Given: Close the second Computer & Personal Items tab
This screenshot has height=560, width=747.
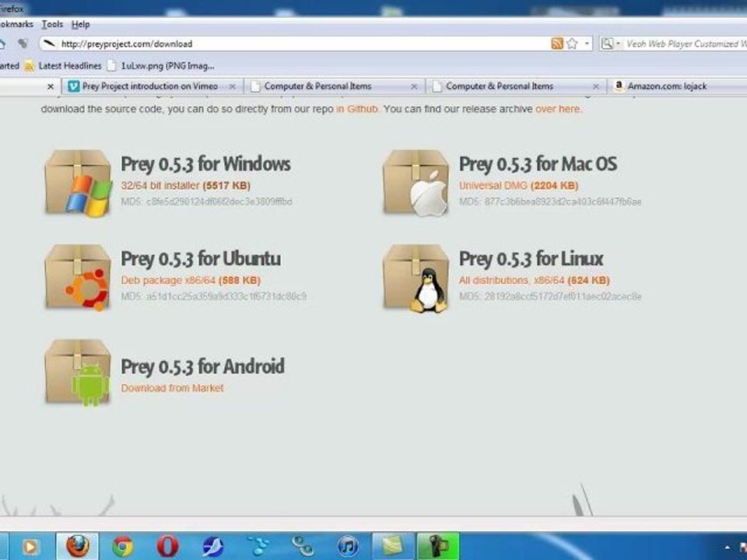Looking at the screenshot, I should pyautogui.click(x=595, y=86).
